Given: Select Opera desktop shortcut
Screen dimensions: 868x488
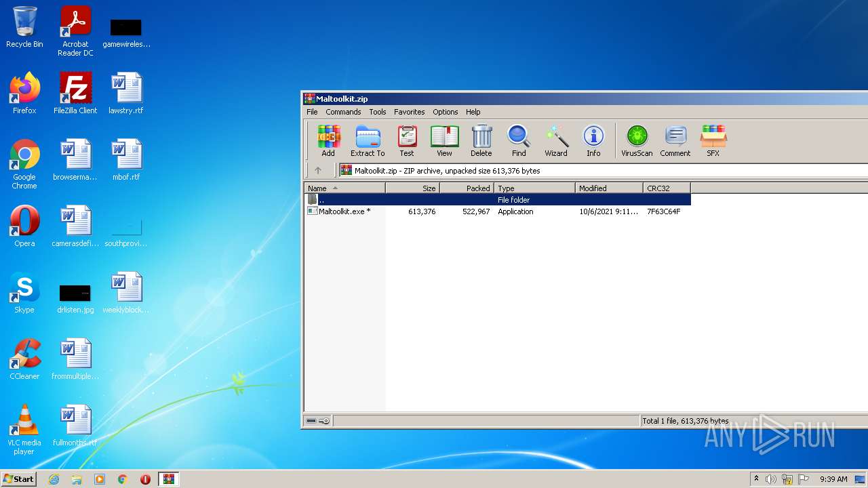Looking at the screenshot, I should tap(24, 226).
